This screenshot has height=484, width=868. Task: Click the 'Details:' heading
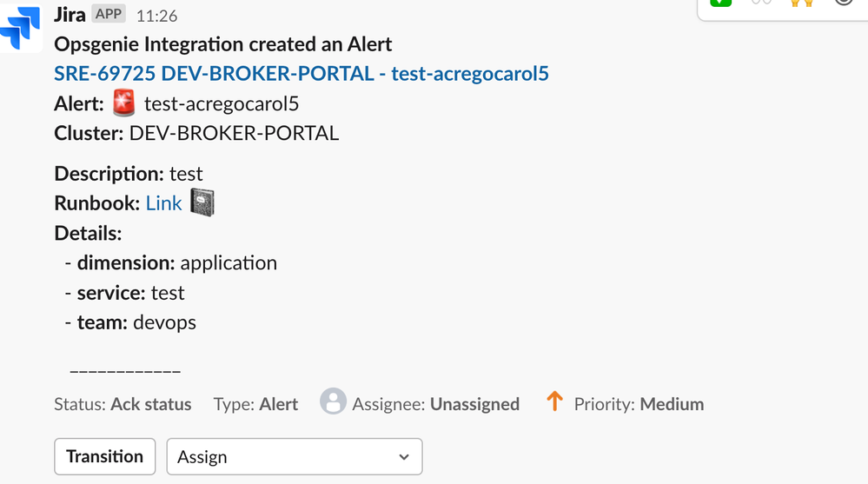pos(88,233)
